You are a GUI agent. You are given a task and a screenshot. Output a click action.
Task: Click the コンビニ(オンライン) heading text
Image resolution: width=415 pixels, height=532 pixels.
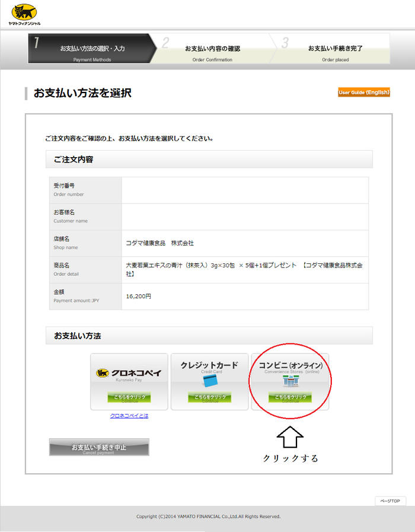[x=290, y=365]
